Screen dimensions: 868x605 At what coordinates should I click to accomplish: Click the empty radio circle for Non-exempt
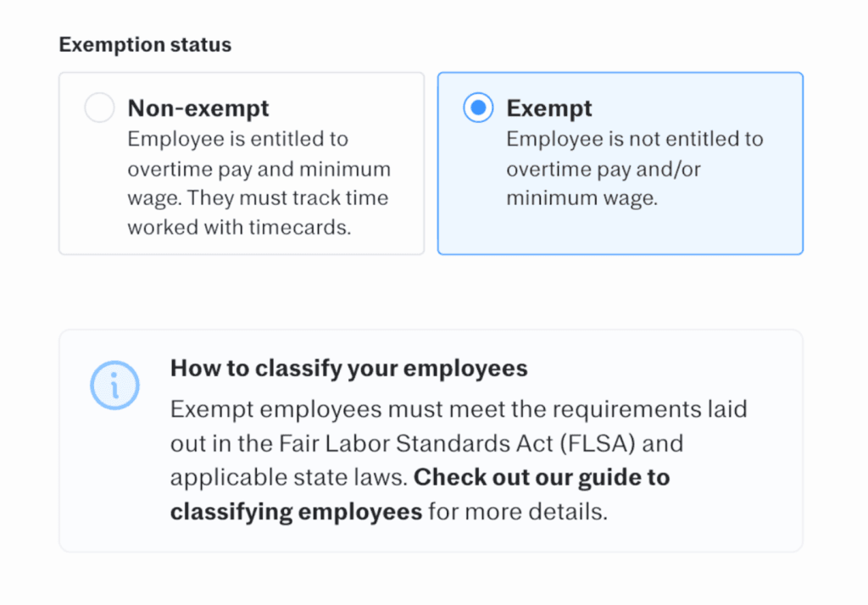pyautogui.click(x=99, y=108)
